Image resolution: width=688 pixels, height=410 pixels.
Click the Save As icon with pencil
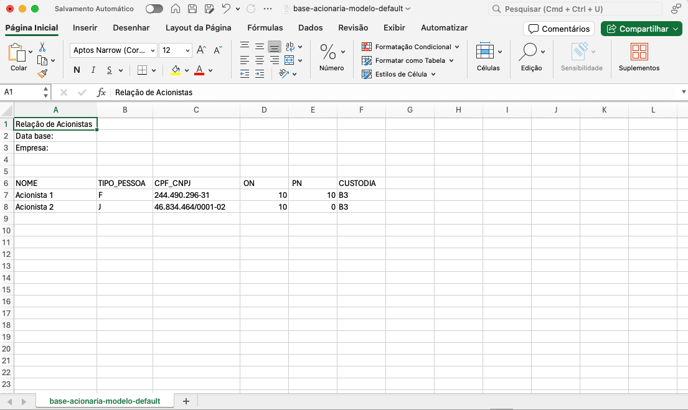click(x=209, y=9)
